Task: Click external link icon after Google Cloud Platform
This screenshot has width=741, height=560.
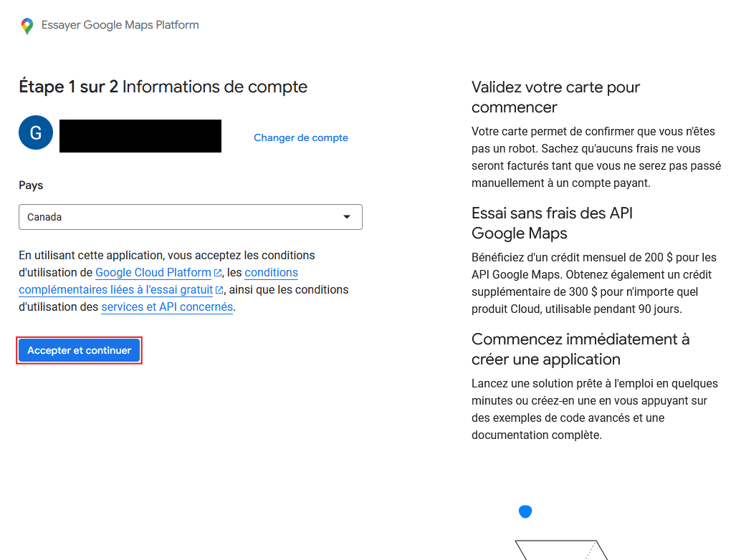Action: [218, 273]
